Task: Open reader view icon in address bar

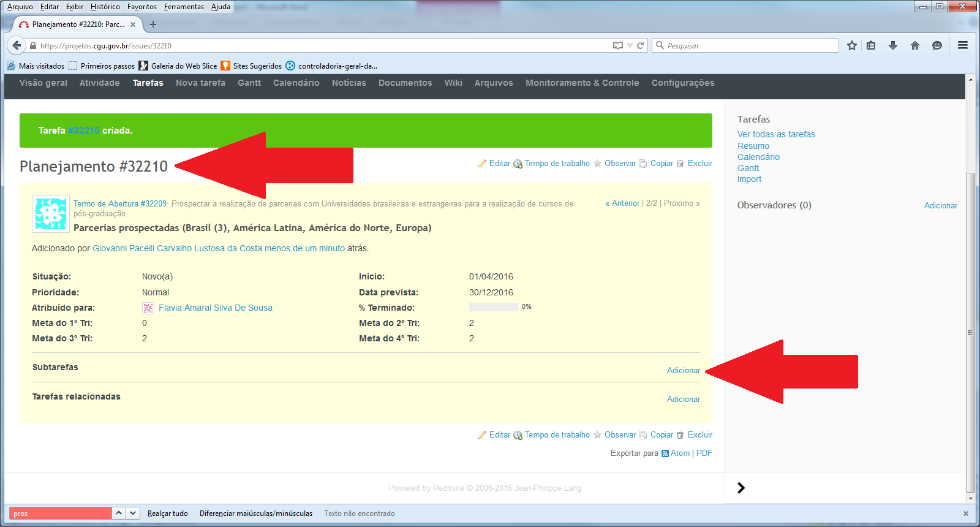Action: pos(618,45)
